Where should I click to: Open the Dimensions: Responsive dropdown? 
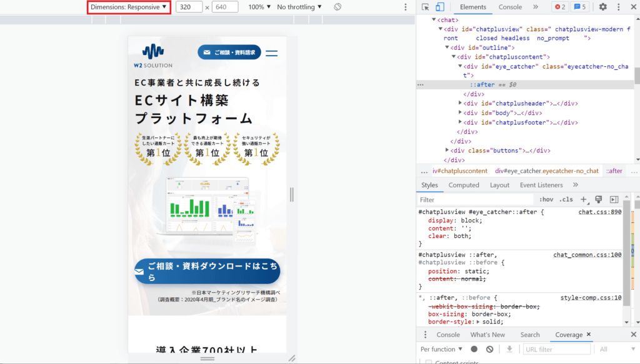tap(128, 7)
